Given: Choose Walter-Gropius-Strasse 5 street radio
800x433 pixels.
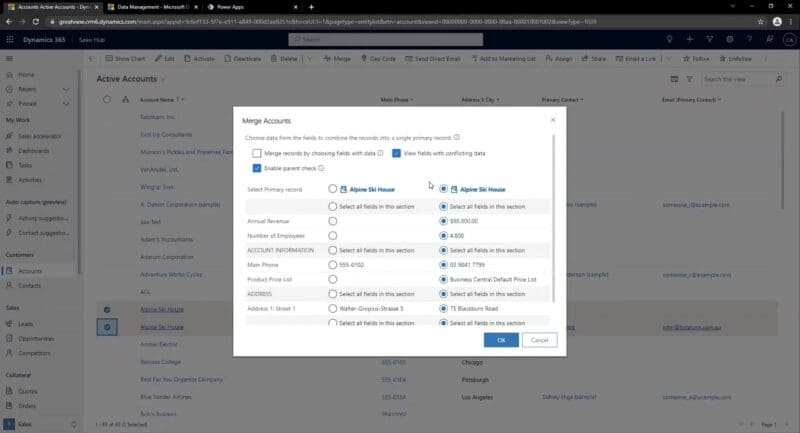Looking at the screenshot, I should coord(333,309).
